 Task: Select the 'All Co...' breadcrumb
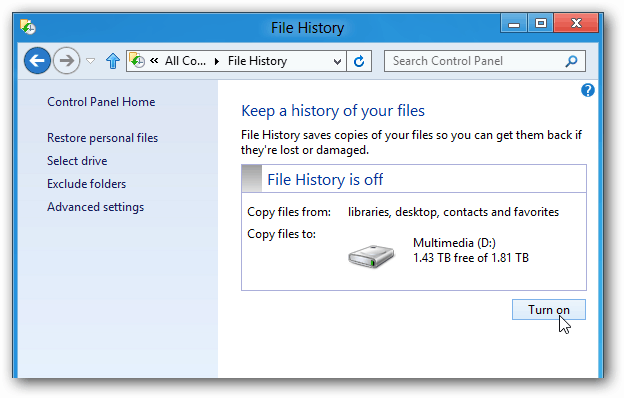[185, 61]
